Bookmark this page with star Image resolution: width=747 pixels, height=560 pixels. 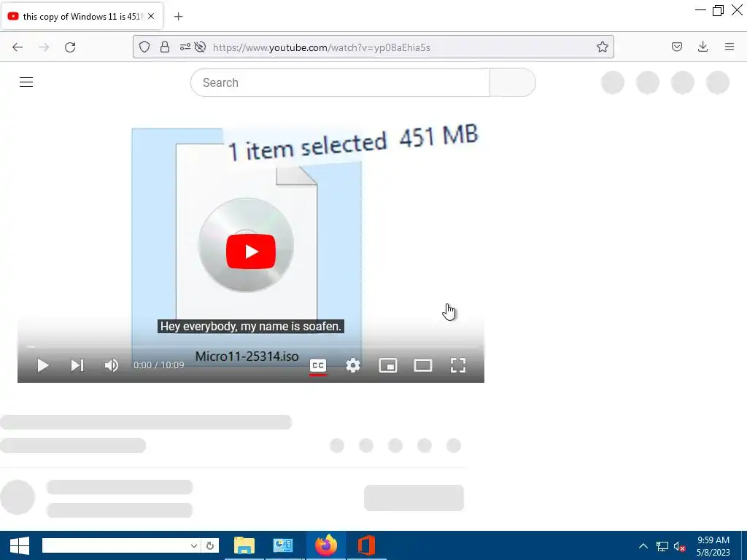[x=602, y=47]
